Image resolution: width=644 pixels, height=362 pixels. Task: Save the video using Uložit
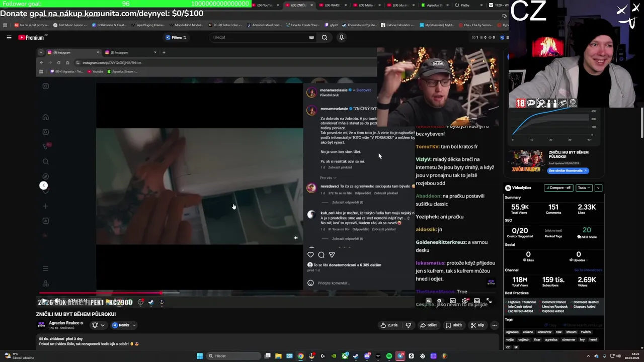(x=454, y=325)
